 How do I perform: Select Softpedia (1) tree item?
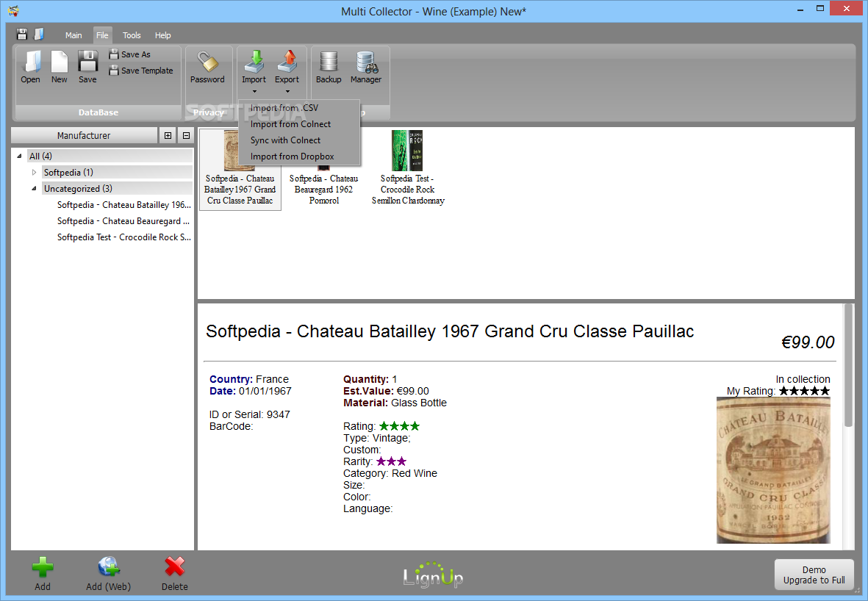(x=118, y=172)
